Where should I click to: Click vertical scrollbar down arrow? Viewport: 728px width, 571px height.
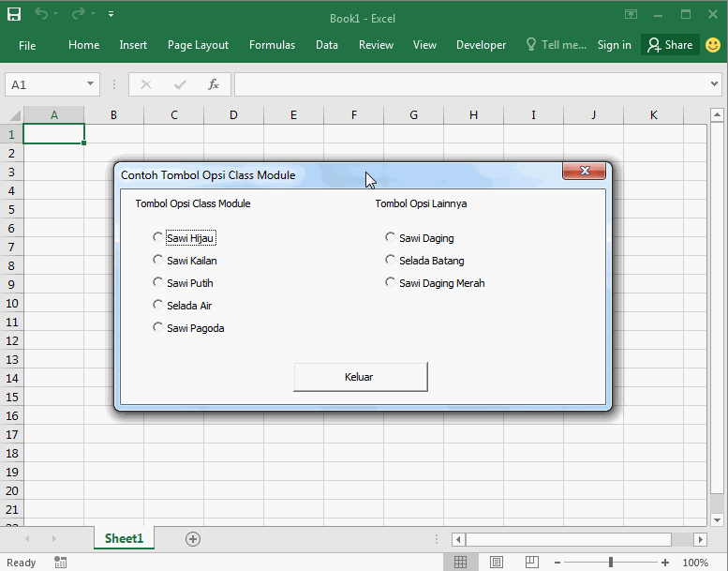coord(717,519)
